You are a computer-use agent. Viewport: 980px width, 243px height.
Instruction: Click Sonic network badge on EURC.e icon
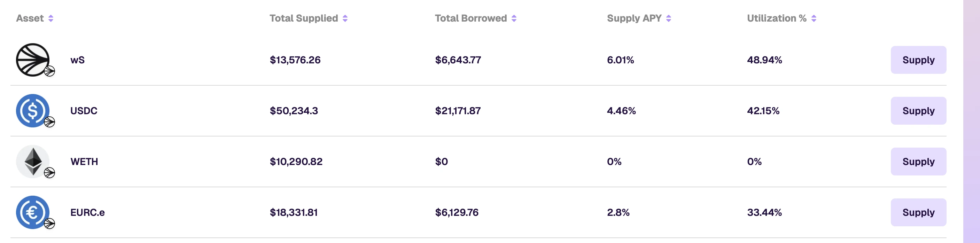tap(49, 224)
